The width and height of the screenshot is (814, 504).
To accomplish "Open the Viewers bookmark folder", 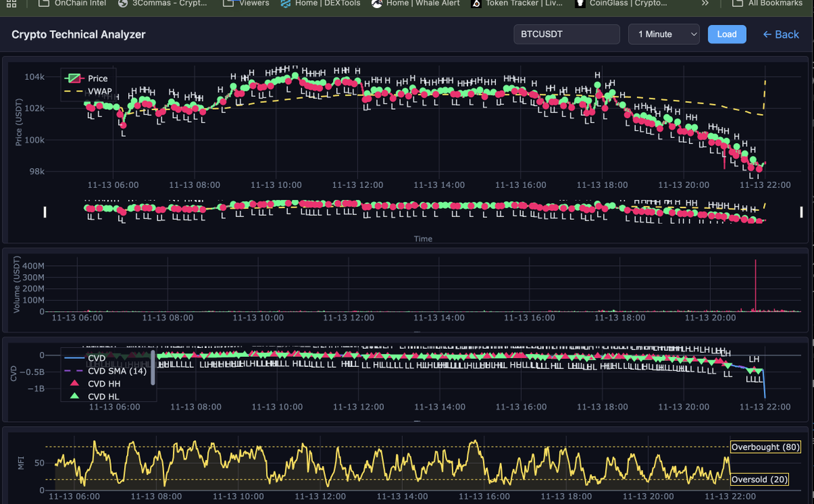I will tap(246, 3).
